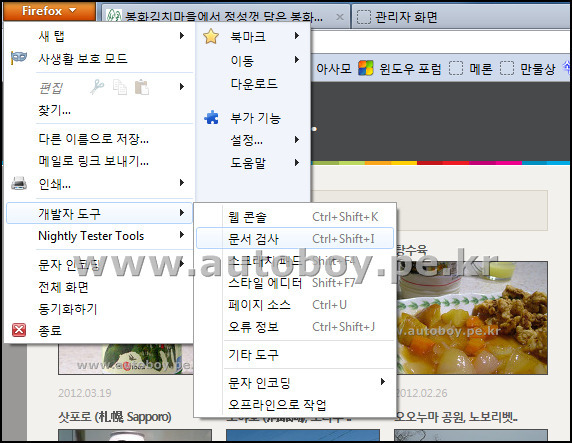Open 도움말 menu item
This screenshot has width=572, height=443.
(248, 163)
